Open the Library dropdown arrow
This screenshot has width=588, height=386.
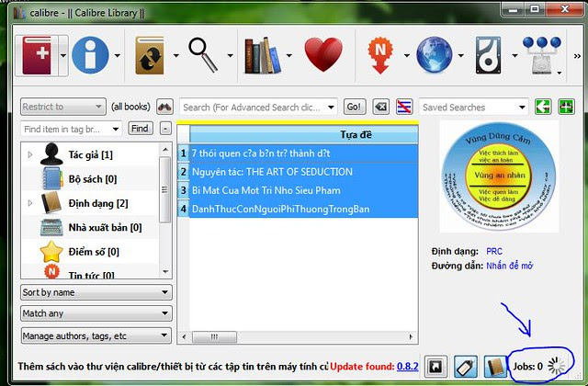click(289, 55)
